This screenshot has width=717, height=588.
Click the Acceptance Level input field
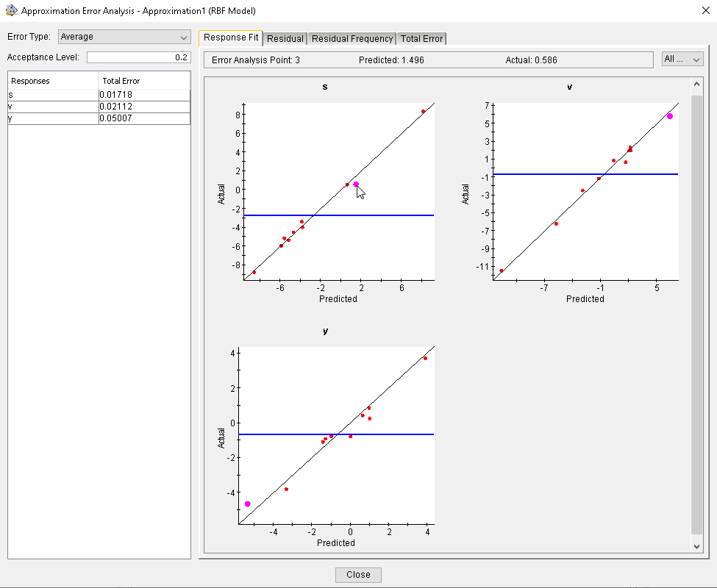(138, 57)
